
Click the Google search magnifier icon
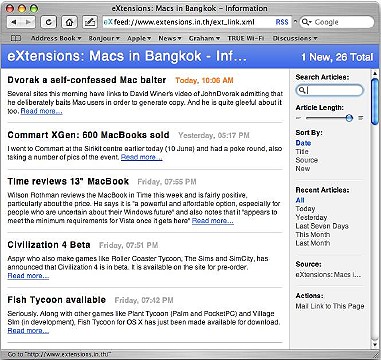coord(306,22)
